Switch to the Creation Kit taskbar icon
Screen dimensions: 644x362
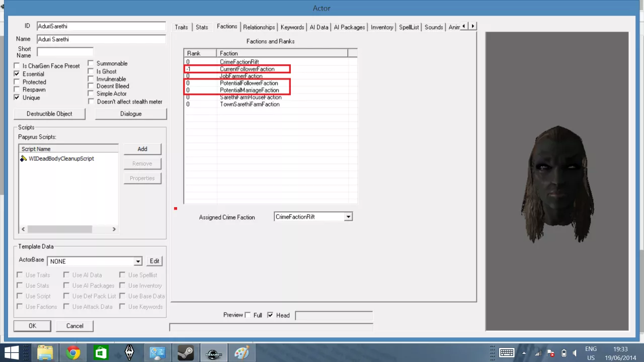(x=214, y=353)
